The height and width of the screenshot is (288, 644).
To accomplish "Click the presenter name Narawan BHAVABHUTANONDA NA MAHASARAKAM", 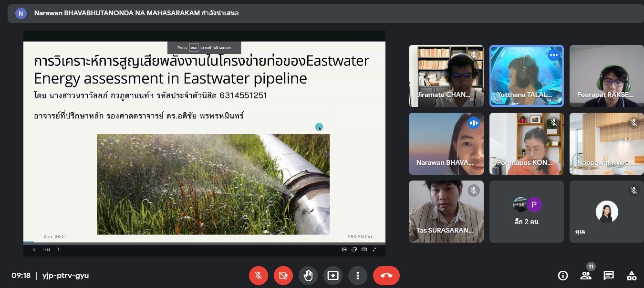I will click(117, 13).
